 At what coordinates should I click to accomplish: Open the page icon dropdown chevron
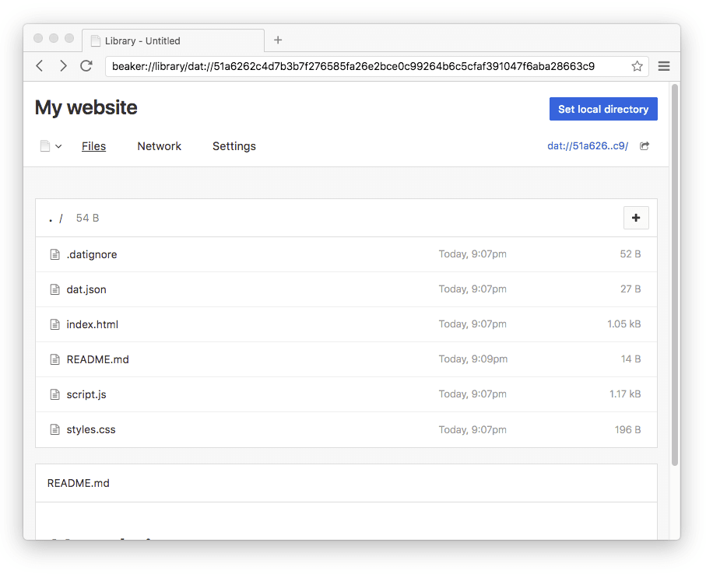58,146
